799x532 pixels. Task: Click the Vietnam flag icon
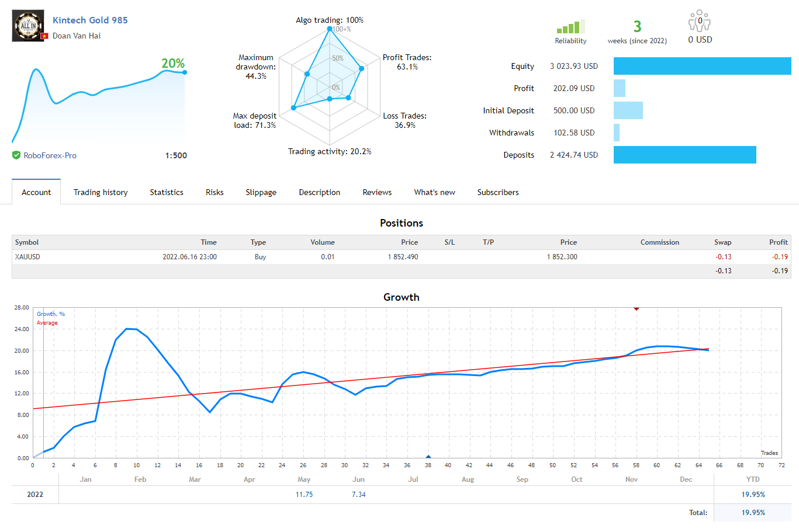pyautogui.click(x=44, y=36)
